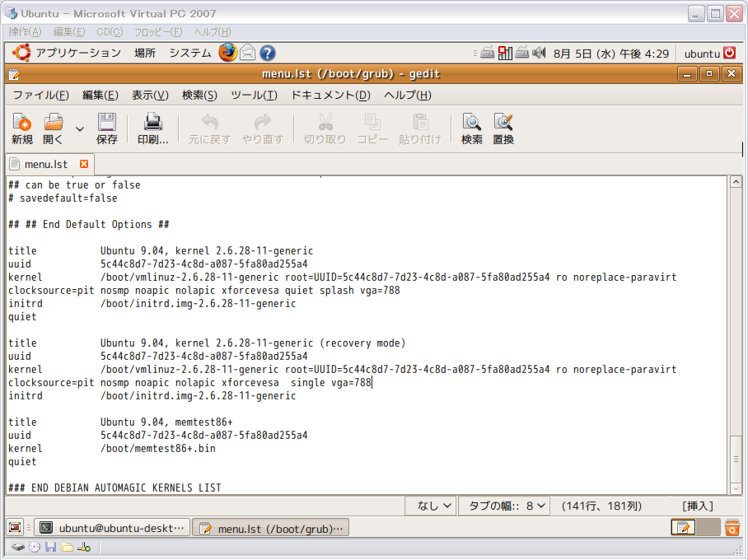Select the menu.lst document tab
The image size is (748, 560).
click(46, 164)
